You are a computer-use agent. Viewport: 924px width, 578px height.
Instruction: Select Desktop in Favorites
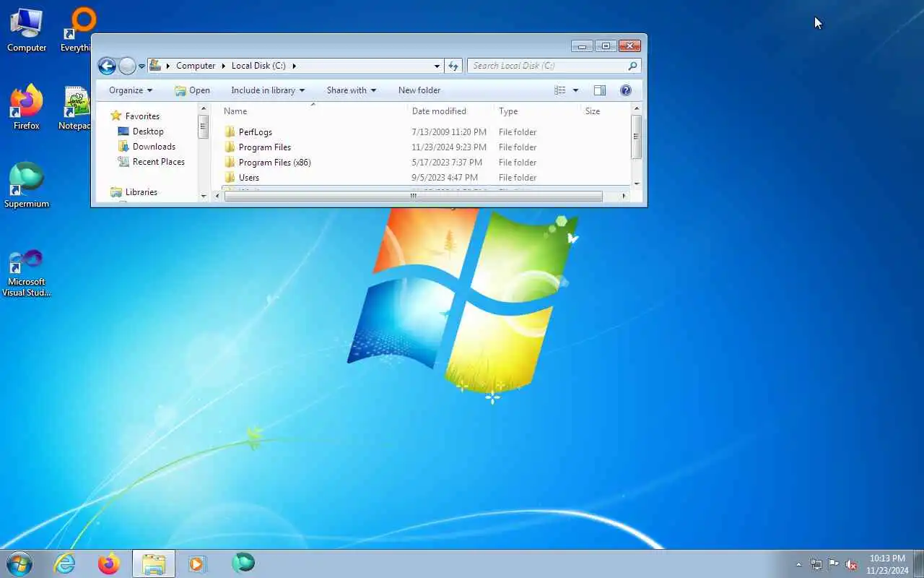pos(148,131)
